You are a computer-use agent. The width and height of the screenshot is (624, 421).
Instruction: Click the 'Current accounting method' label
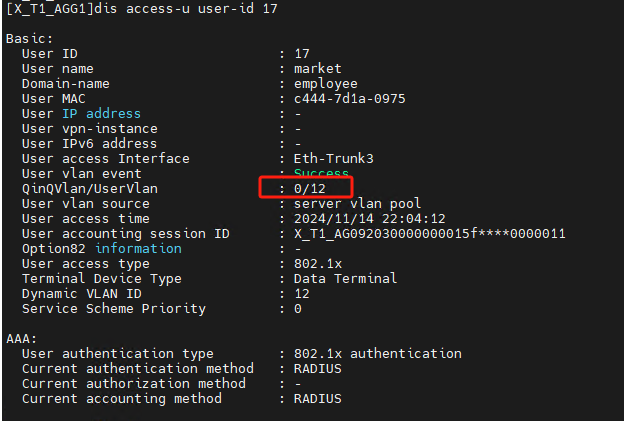122,399
